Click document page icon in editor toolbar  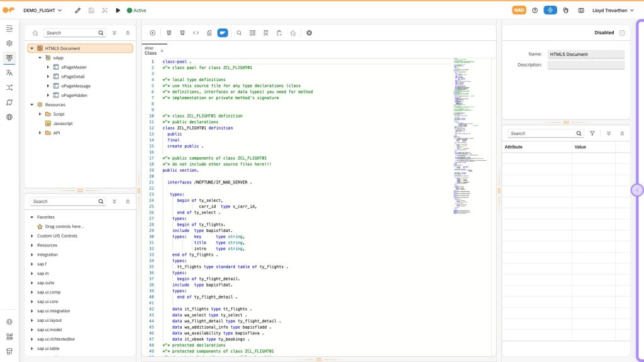tap(209, 33)
